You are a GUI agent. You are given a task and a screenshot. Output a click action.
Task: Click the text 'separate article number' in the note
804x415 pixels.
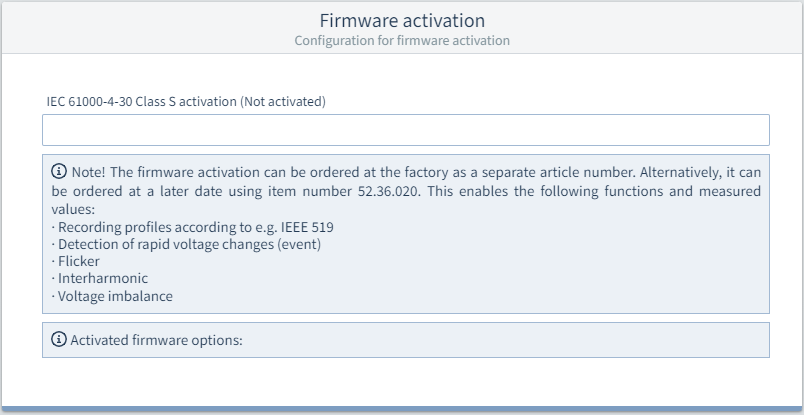point(559,172)
